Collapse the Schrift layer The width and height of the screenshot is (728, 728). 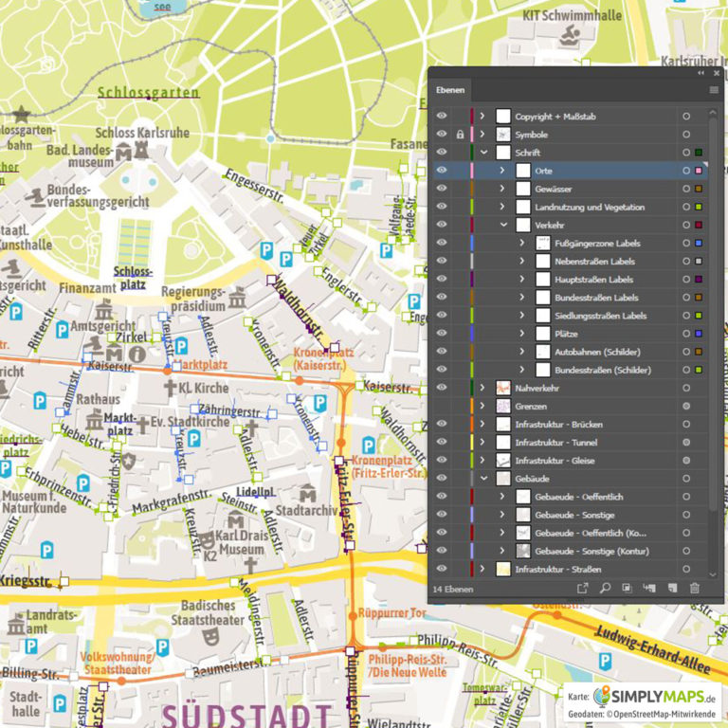pos(483,153)
